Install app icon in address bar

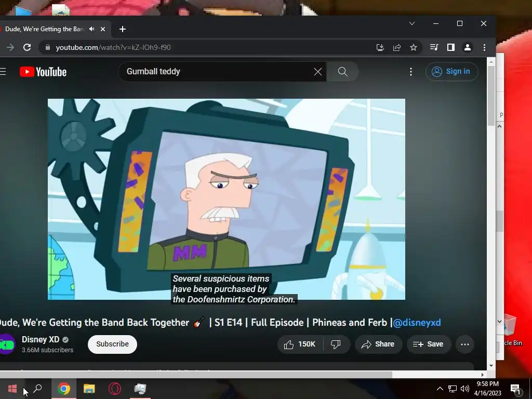(380, 47)
